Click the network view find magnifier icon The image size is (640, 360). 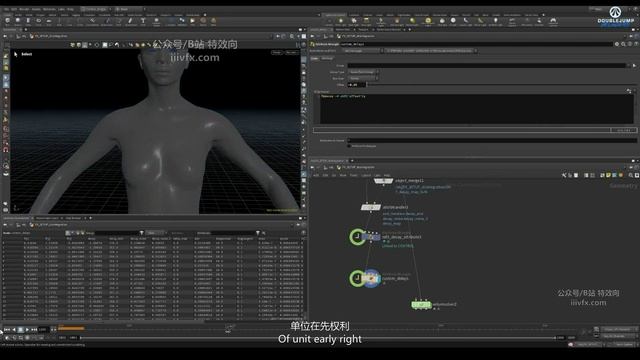click(631, 175)
